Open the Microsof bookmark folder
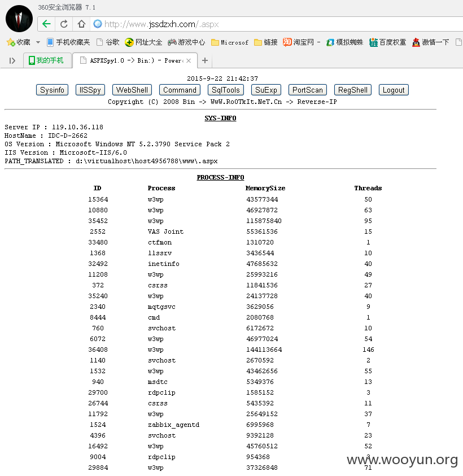 [230, 42]
